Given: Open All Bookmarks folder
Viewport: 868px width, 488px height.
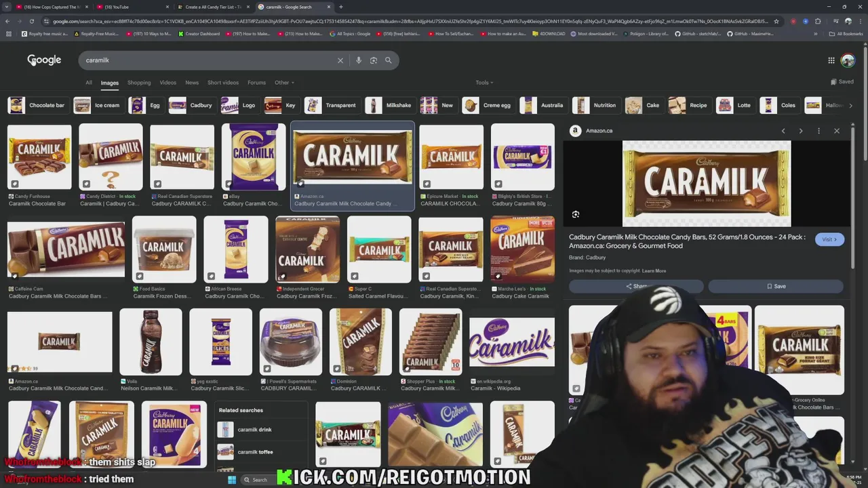Looking at the screenshot, I should pyautogui.click(x=846, y=33).
